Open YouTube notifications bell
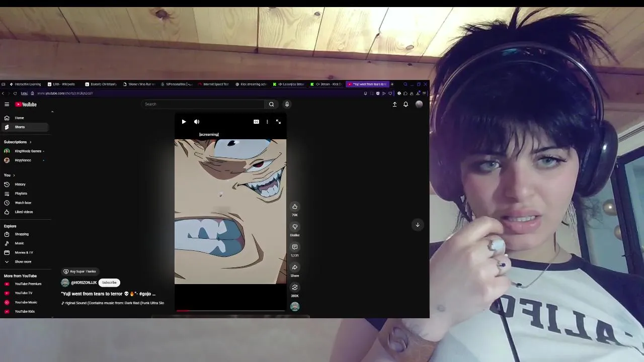This screenshot has height=362, width=644. (406, 104)
